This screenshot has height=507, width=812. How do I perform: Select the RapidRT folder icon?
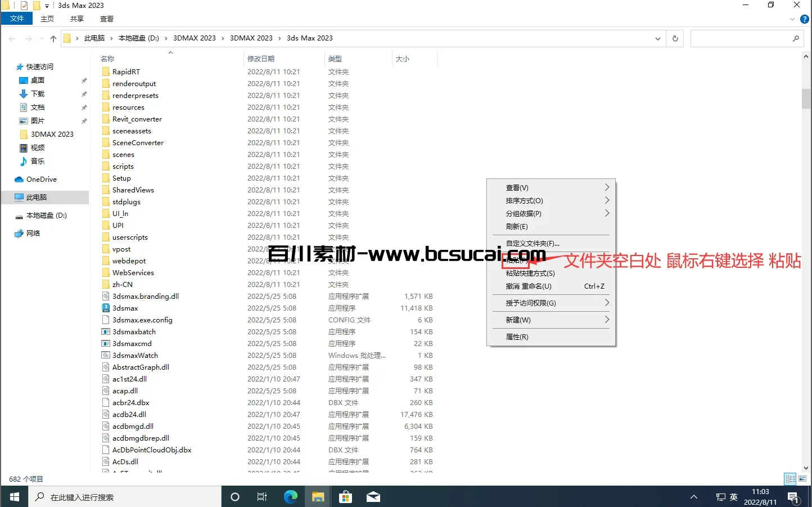[x=105, y=72]
